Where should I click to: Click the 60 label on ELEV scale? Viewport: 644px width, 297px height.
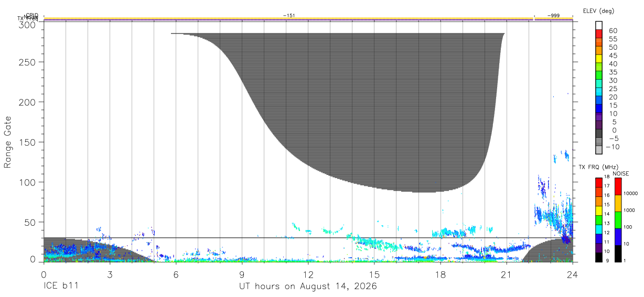[613, 30]
